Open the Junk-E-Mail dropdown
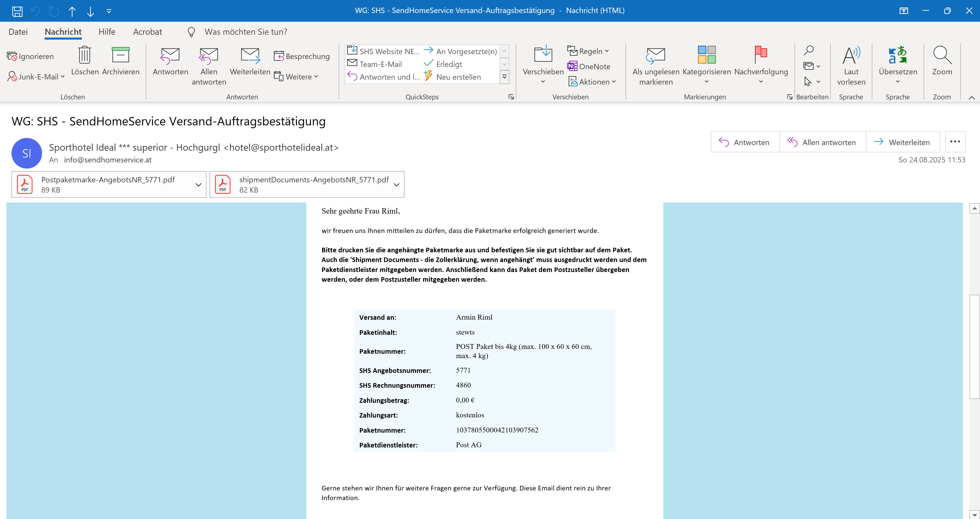Viewport: 980px width, 519px height. click(x=36, y=77)
